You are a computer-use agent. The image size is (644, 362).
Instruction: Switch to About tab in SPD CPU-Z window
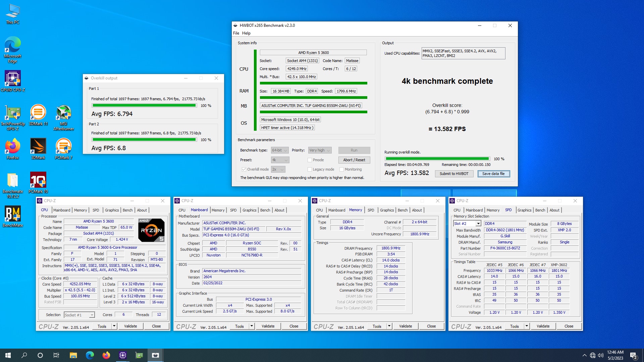pyautogui.click(x=554, y=210)
